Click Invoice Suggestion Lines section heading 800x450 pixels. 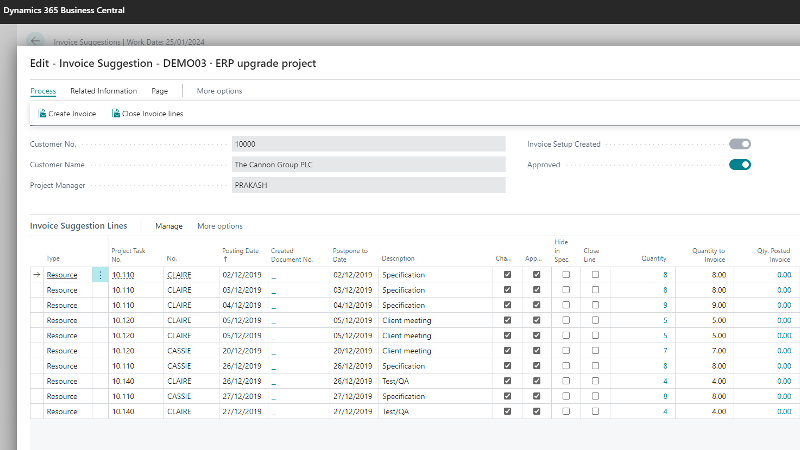coord(79,226)
